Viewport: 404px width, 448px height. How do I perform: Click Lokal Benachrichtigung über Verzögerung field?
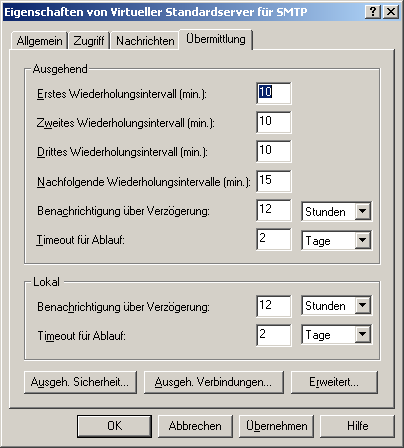[274, 306]
